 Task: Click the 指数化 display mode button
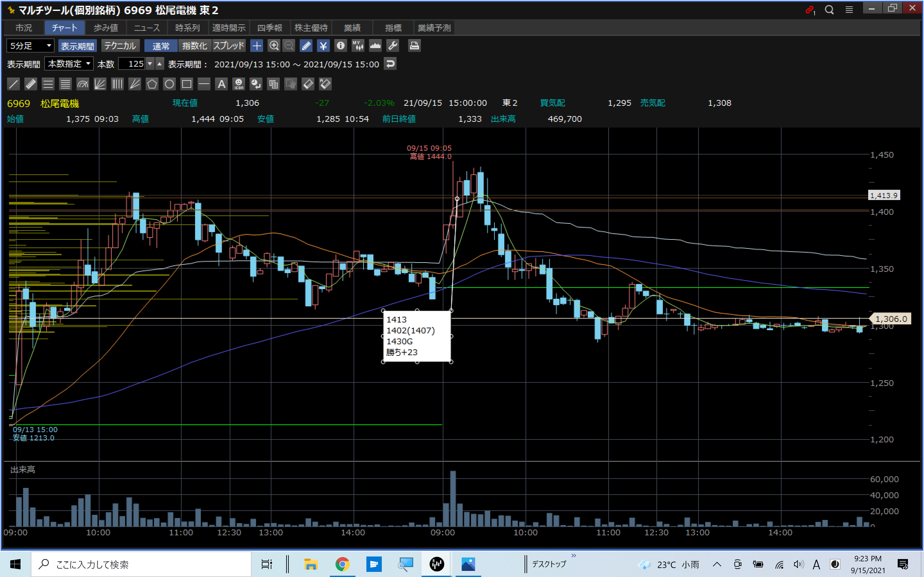click(x=194, y=46)
